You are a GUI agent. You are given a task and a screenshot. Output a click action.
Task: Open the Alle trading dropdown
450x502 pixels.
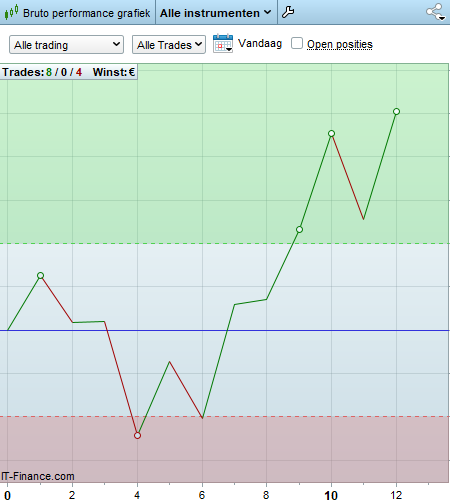click(66, 45)
